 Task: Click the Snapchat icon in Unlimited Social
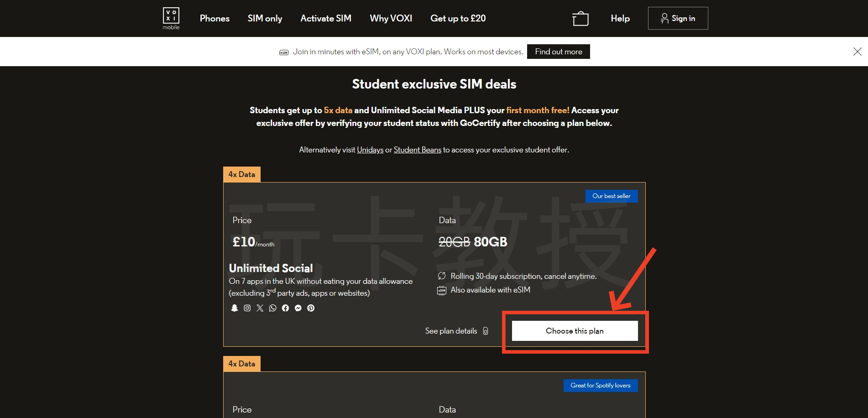(x=235, y=308)
